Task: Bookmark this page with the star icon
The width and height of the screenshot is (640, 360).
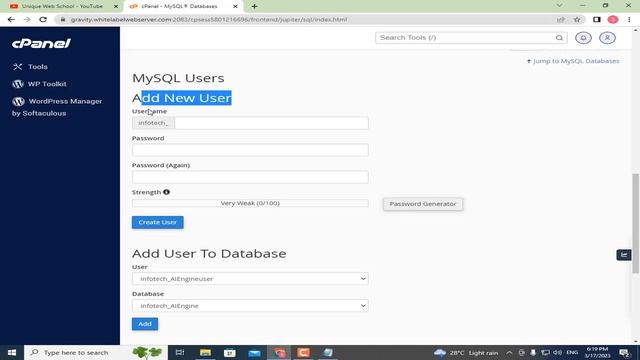Action: 577,19
